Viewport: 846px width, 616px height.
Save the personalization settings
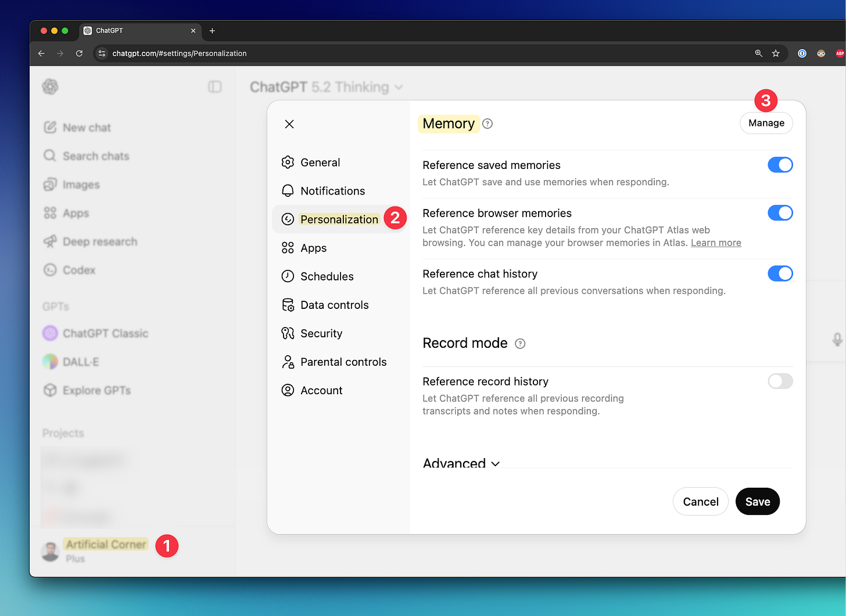[758, 502]
